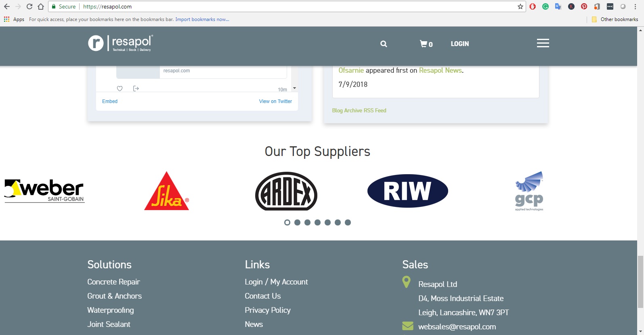The width and height of the screenshot is (644, 335).
Task: Click the Ardex supplier logo
Action: tap(286, 191)
